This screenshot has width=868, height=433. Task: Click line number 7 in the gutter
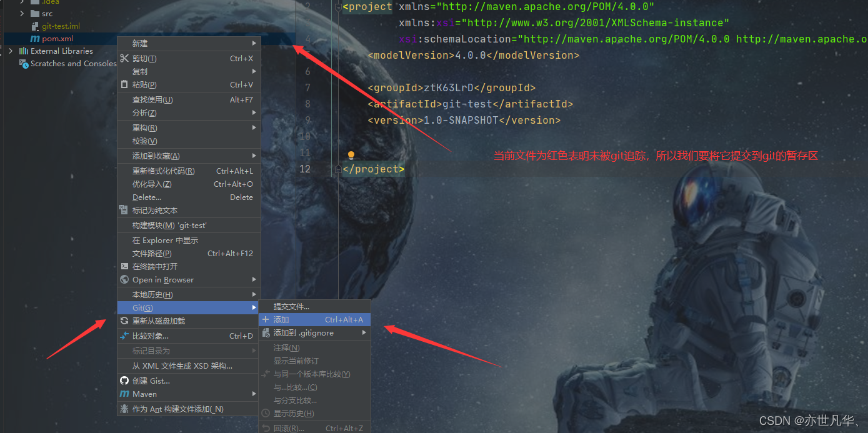coord(307,87)
